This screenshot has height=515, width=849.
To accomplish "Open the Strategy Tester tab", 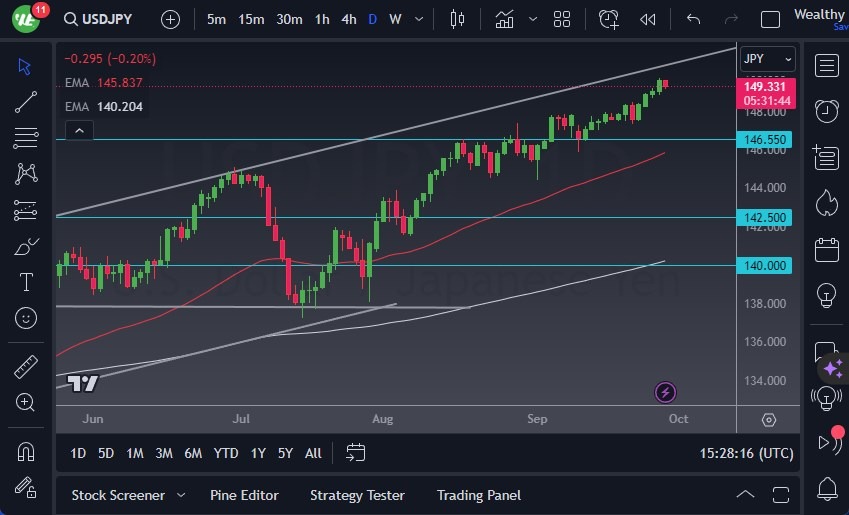I will [357, 495].
